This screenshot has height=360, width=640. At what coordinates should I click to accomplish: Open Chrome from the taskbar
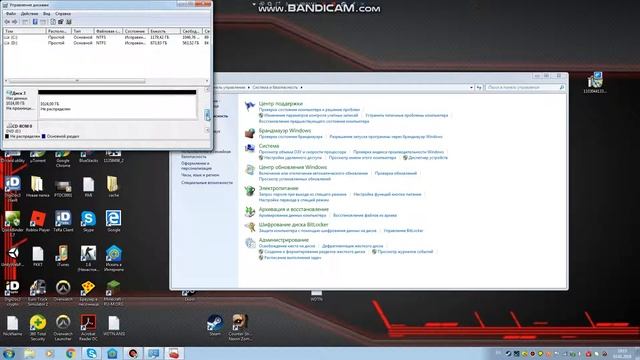click(71, 353)
